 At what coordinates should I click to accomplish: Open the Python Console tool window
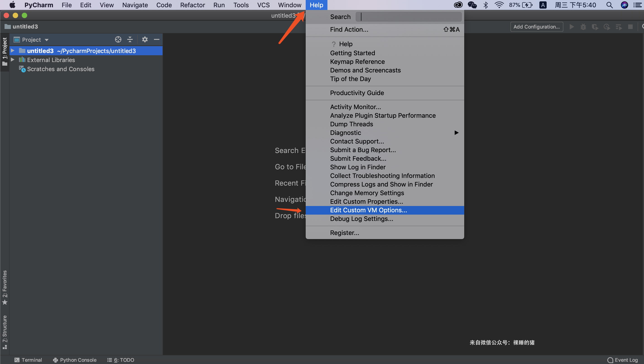coord(74,360)
